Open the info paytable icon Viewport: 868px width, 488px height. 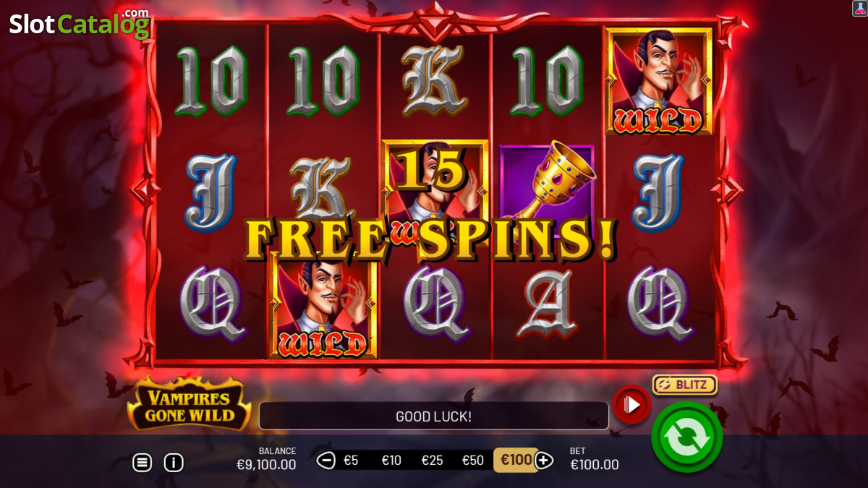tap(174, 463)
